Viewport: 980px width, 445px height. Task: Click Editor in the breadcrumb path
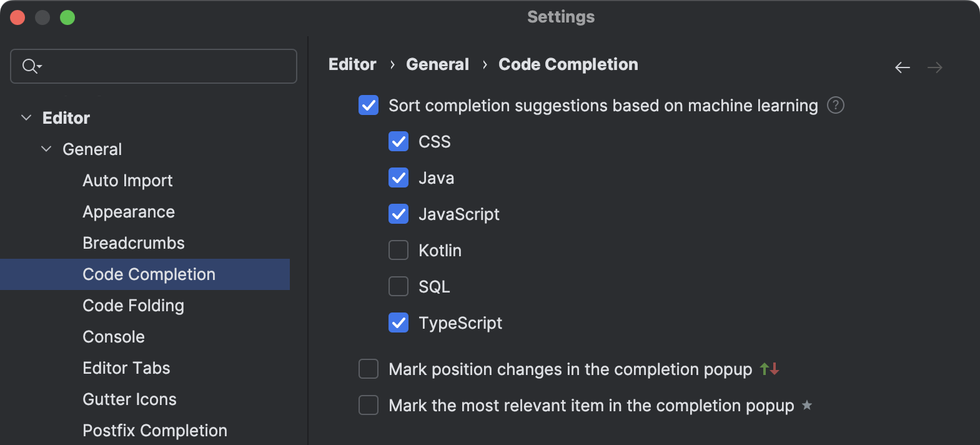click(352, 64)
